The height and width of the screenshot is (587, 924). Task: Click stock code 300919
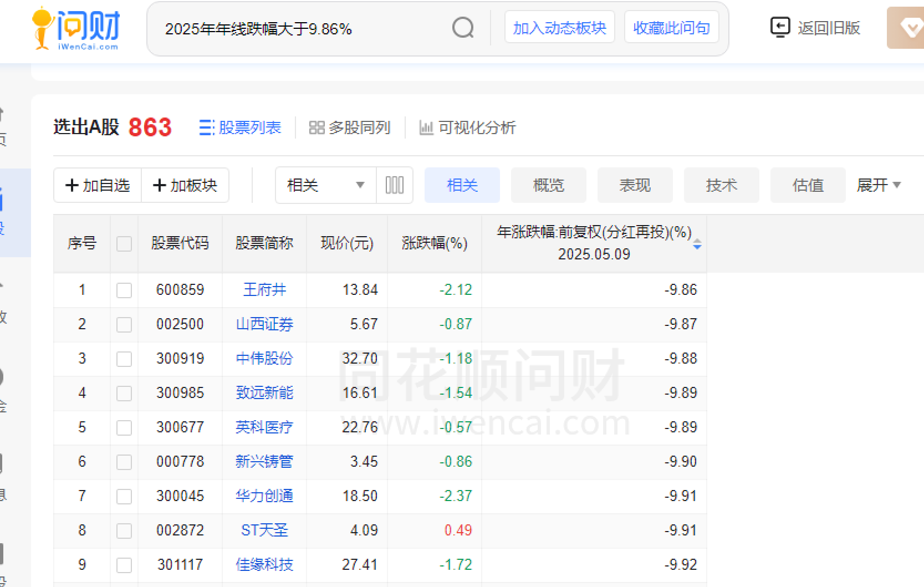[180, 358]
